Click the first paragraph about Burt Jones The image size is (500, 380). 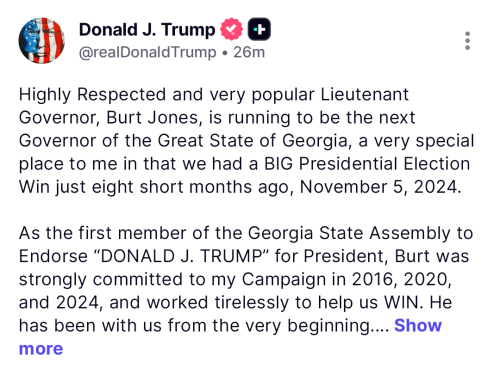click(x=246, y=141)
